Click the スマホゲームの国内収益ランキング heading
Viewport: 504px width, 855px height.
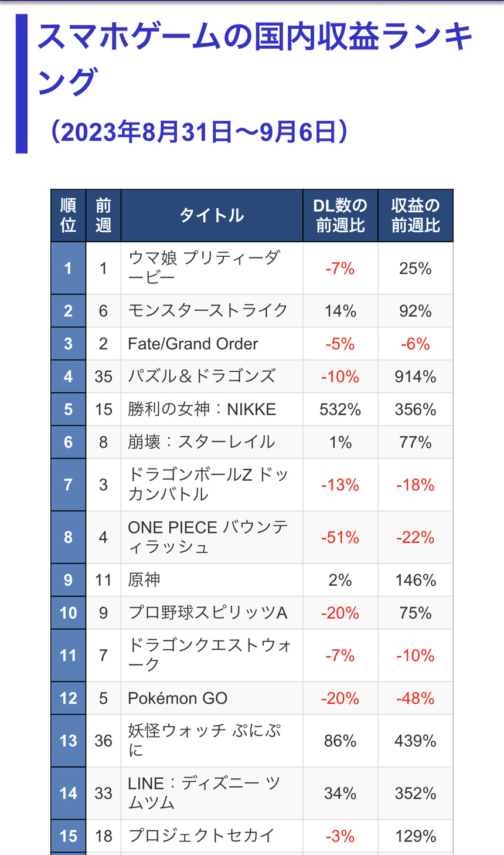(255, 59)
